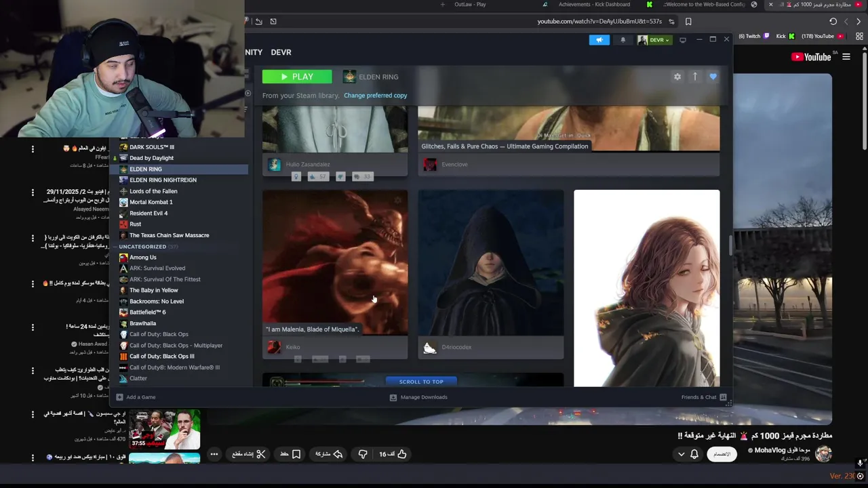The image size is (868, 488).
Task: Open Manage Downloads in Steam footer
Action: click(x=418, y=397)
